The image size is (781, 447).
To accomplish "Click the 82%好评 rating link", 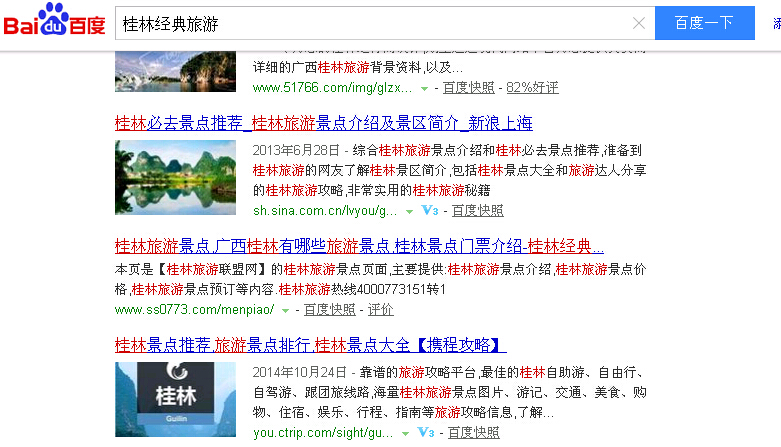I will tap(532, 88).
